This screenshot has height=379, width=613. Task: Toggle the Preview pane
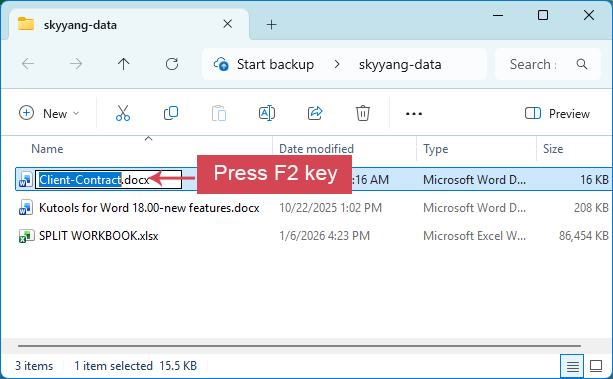(557, 113)
